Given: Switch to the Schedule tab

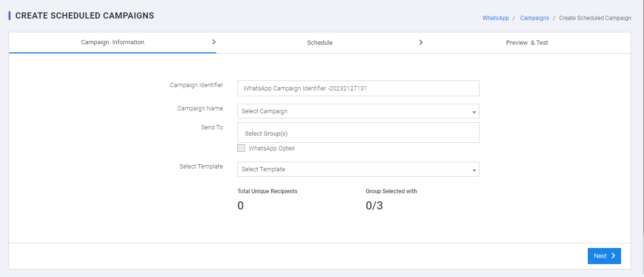Looking at the screenshot, I should click(320, 42).
